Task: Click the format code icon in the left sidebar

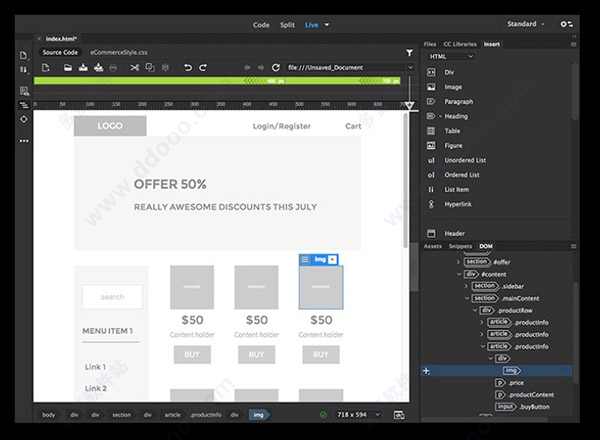Action: (24, 105)
